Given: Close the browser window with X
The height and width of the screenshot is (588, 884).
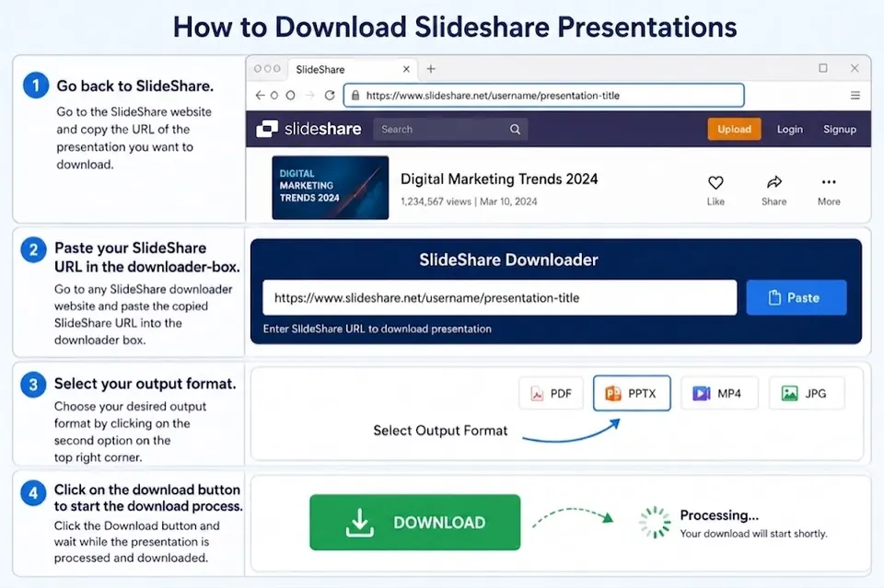Looking at the screenshot, I should pos(855,68).
